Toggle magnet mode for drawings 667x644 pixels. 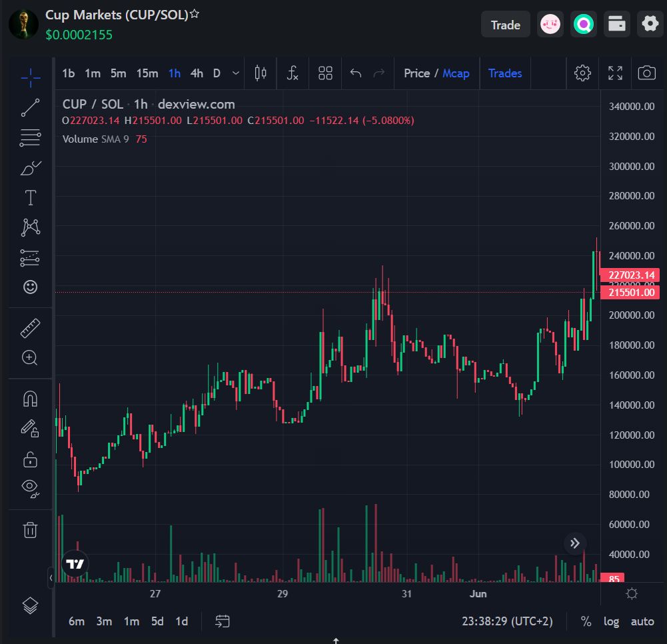pos(31,399)
